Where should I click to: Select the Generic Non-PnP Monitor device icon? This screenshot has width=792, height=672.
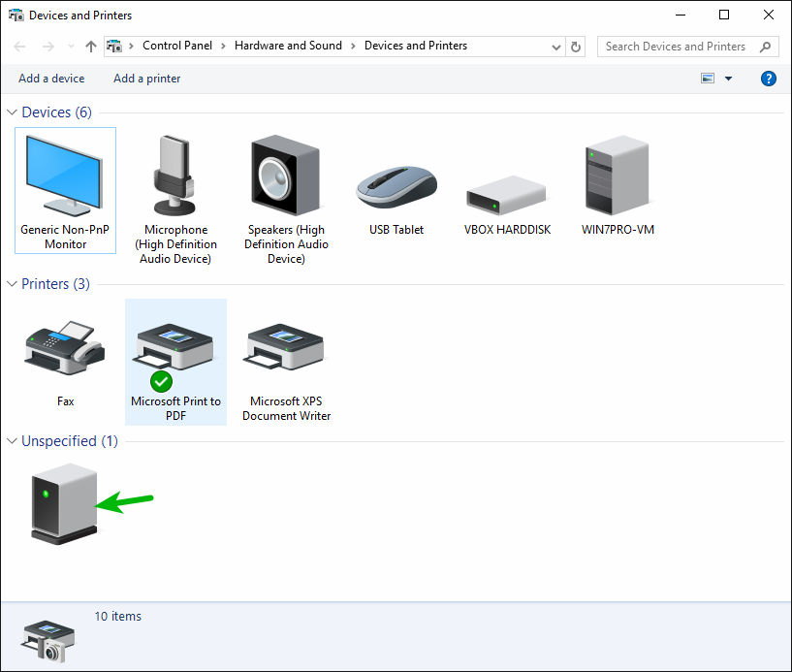65,176
